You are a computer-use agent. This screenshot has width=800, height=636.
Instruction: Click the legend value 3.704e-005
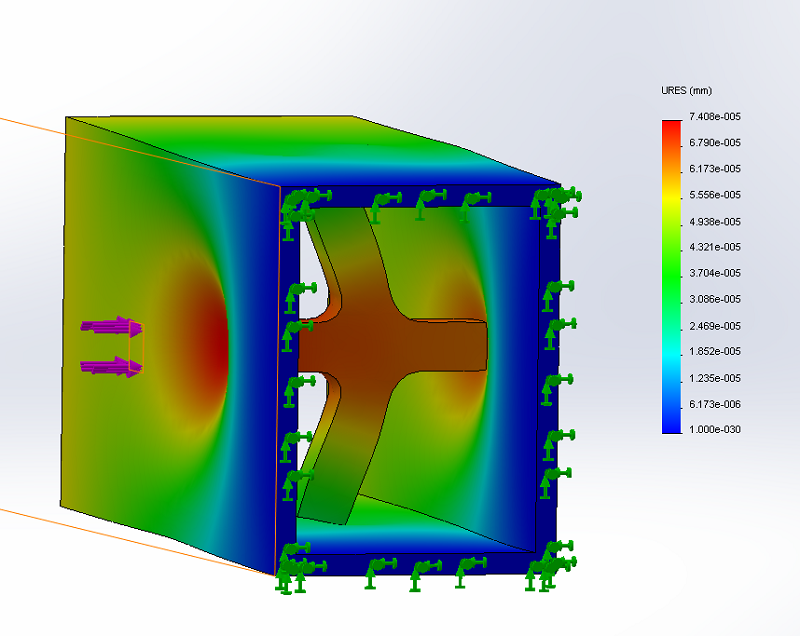click(714, 273)
